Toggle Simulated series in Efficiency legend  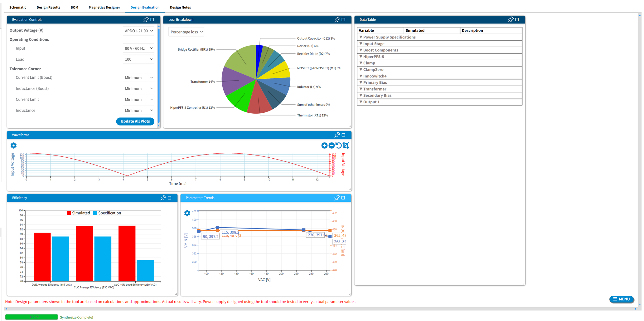point(78,213)
